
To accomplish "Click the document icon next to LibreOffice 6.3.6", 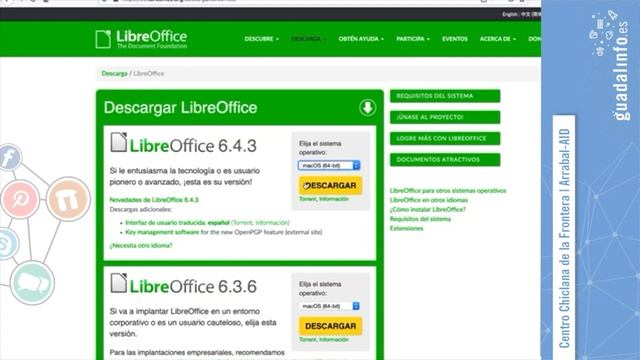I will [x=118, y=283].
